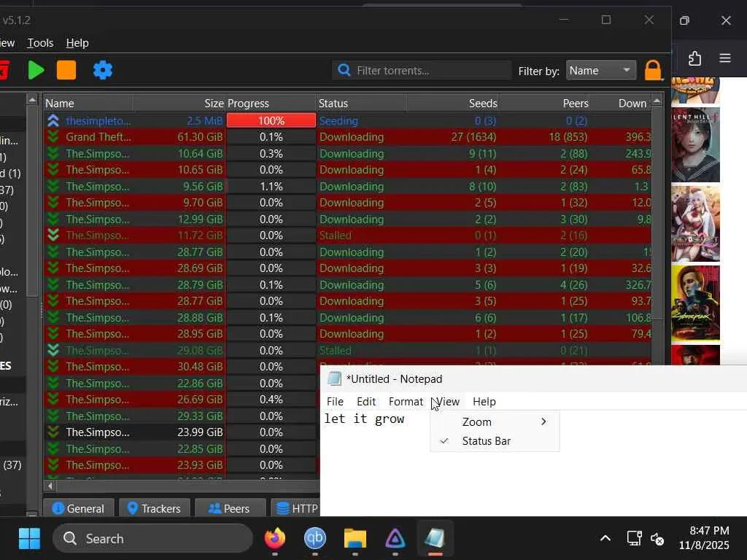Click the seeding arrow icon of thesimpleto... row
The height and width of the screenshot is (560, 747).
click(53, 120)
